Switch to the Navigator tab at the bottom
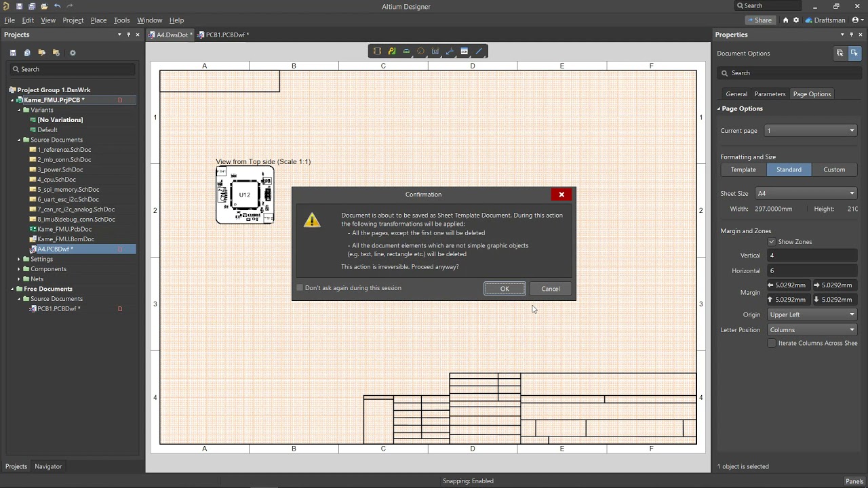The image size is (868, 488). pyautogui.click(x=48, y=466)
